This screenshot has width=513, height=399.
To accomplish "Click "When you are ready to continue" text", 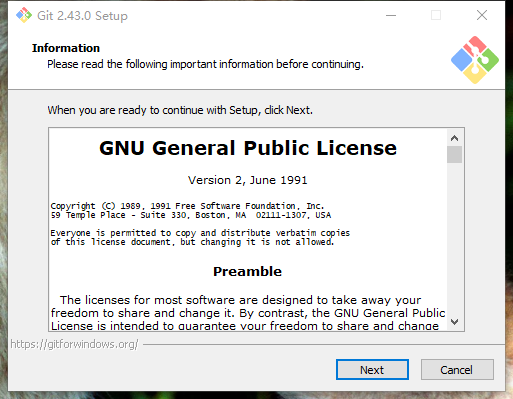I will 180,110.
